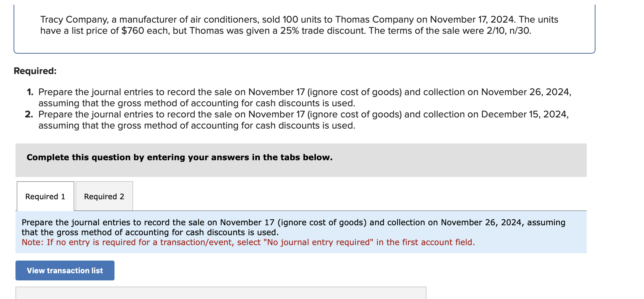The image size is (644, 299).
Task: Click the active Required 1 tab heading
Action: pyautogui.click(x=45, y=196)
